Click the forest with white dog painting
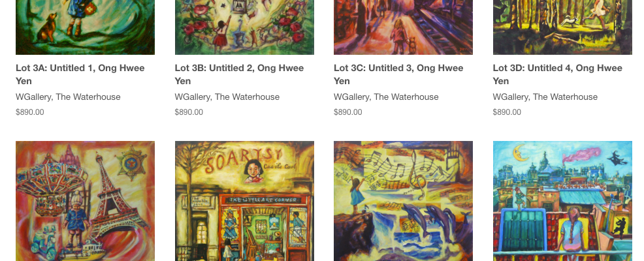The image size is (644, 261). pos(562,27)
